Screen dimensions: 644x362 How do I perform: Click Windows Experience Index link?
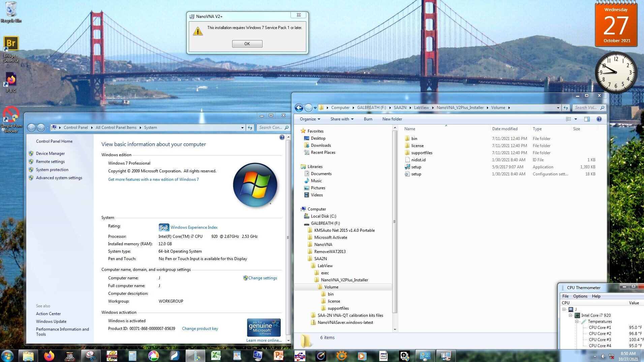(194, 227)
